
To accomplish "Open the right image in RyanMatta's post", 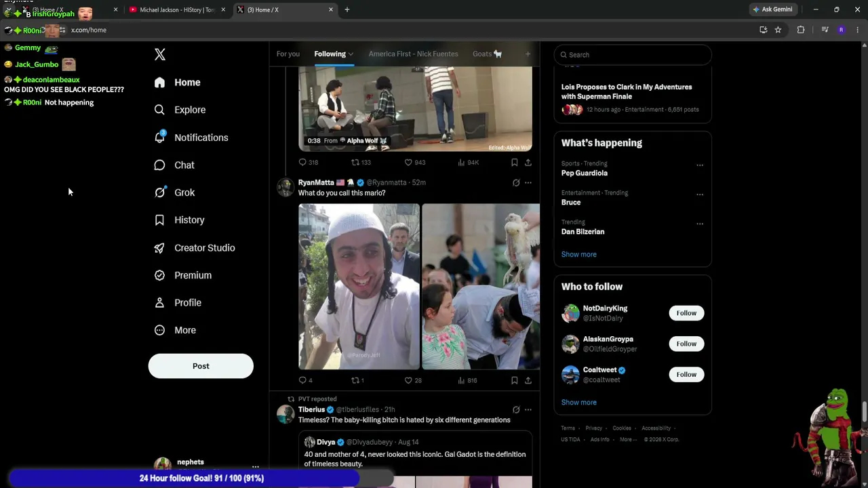I will coord(481,287).
